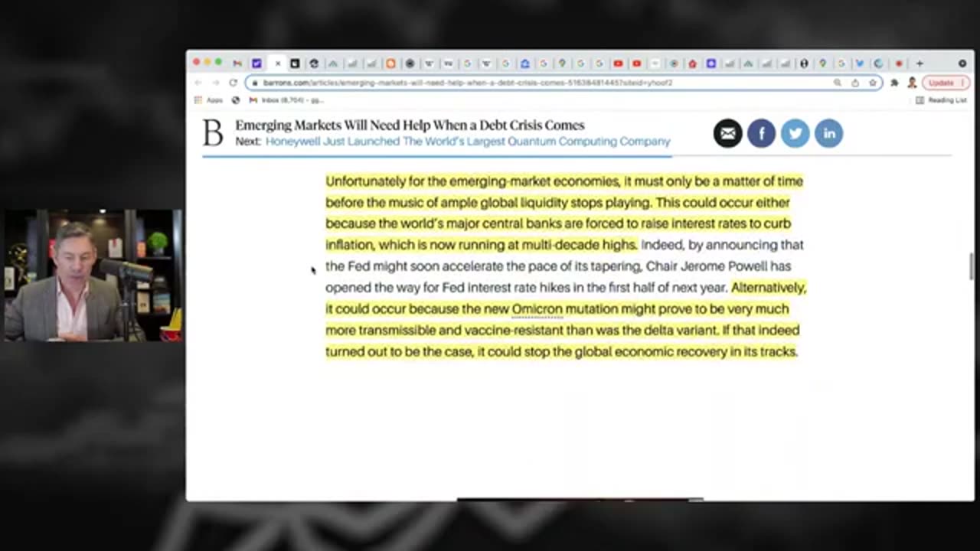Open the Gmail Inbox bookmark
Viewport: 980px width, 551px height.
point(286,100)
